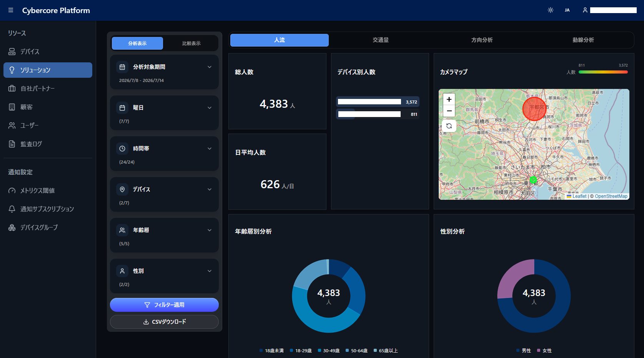Click the メトリクス閾値 gauge icon

pos(12,191)
